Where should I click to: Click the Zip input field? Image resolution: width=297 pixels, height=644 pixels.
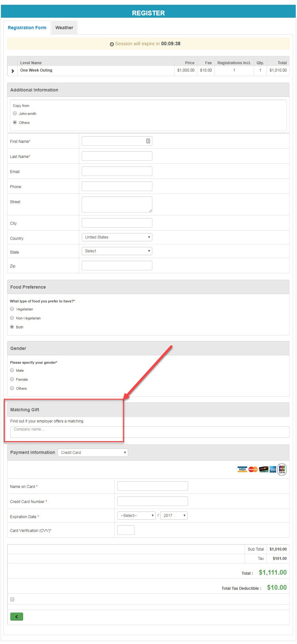117,265
